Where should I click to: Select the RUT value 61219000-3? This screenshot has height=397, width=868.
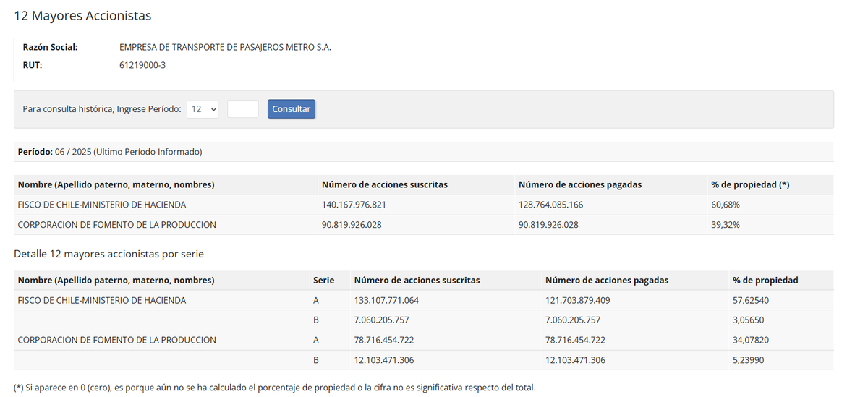[142, 65]
